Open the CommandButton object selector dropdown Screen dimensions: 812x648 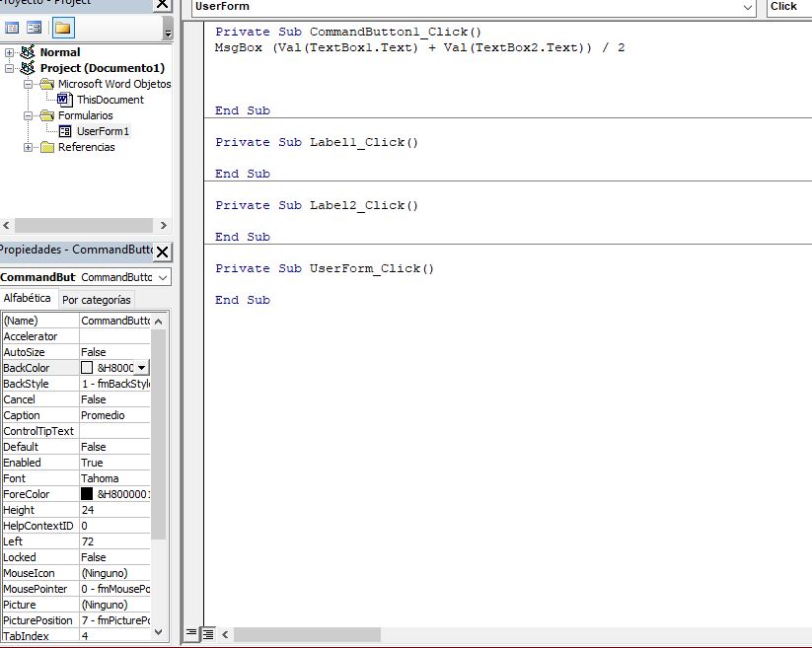point(162,278)
